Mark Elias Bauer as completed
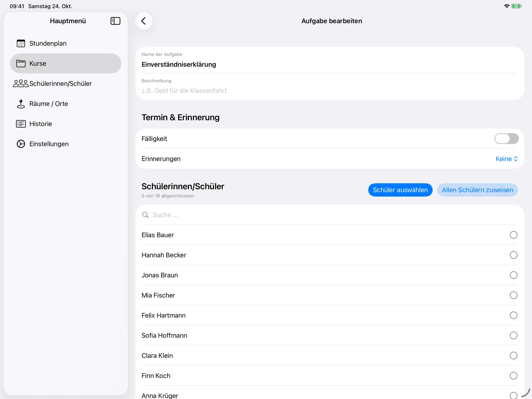This screenshot has width=532, height=399. click(x=513, y=235)
